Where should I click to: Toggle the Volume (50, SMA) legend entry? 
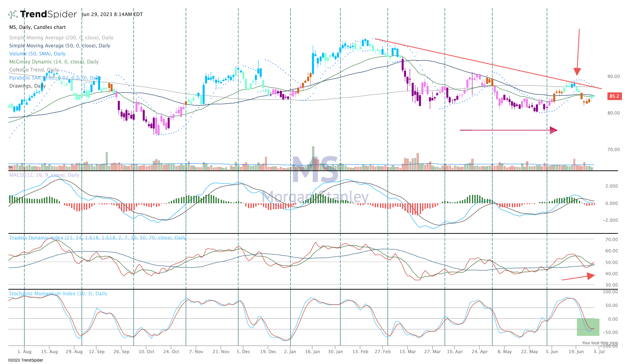coord(37,54)
